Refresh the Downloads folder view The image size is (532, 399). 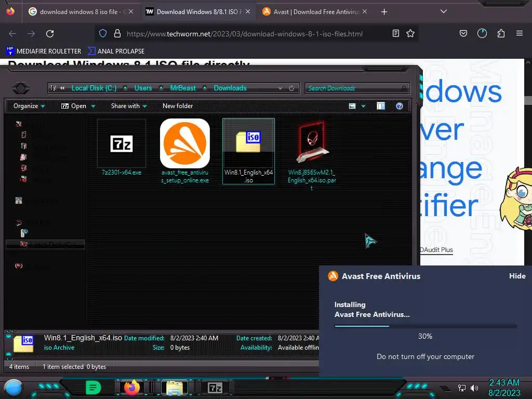pos(291,88)
